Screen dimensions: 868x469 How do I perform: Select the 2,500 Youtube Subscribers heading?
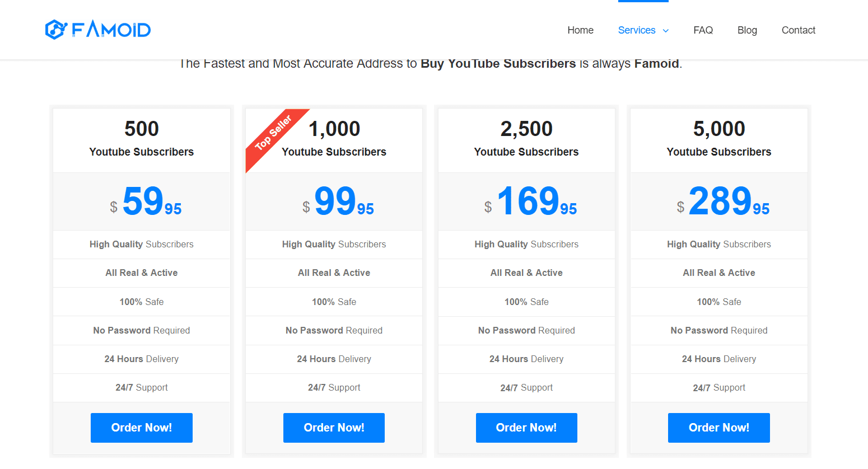click(526, 139)
